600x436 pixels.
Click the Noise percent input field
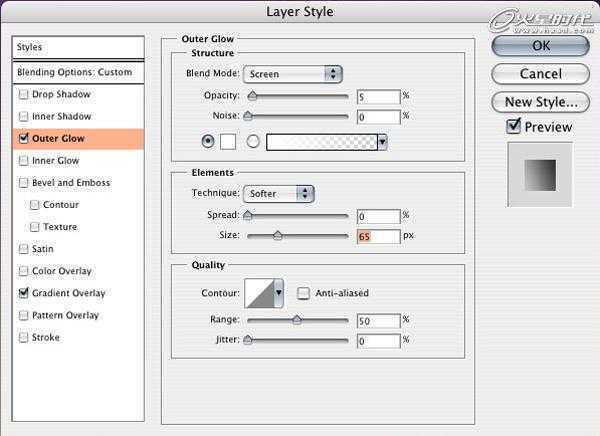click(x=378, y=117)
